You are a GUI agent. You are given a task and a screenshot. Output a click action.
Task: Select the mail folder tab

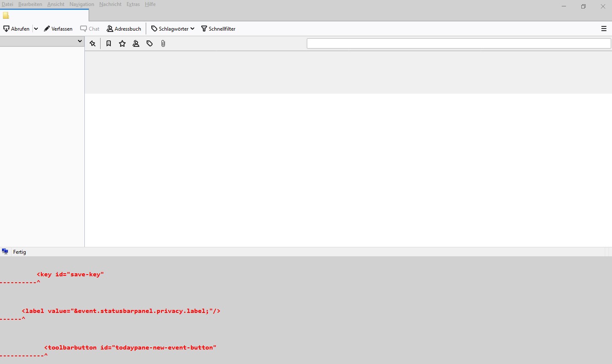pyautogui.click(x=44, y=15)
